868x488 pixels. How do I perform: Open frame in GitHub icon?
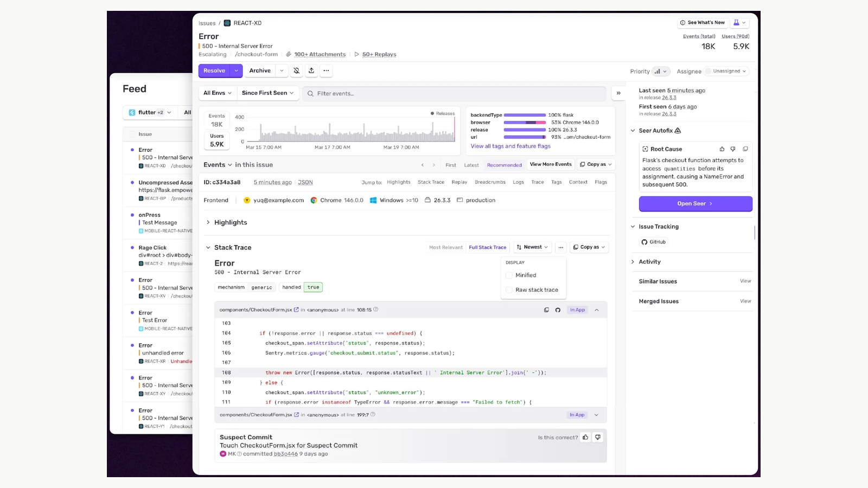click(558, 310)
